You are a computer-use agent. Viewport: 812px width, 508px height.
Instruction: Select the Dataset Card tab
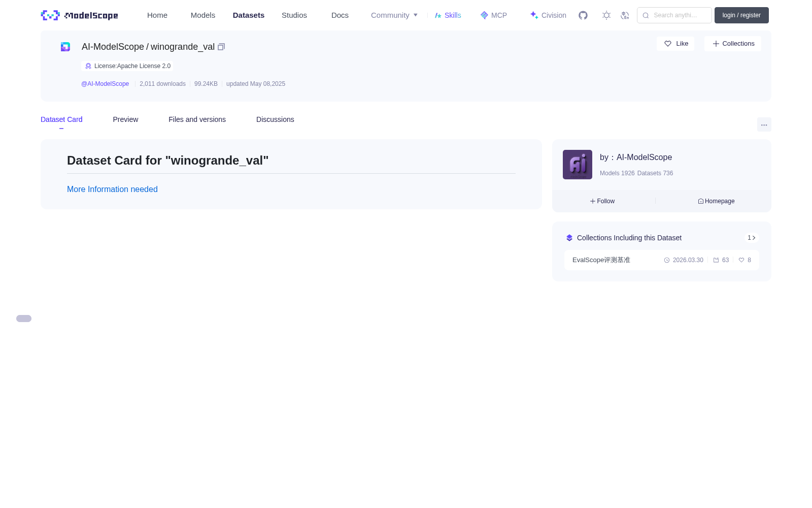click(61, 119)
